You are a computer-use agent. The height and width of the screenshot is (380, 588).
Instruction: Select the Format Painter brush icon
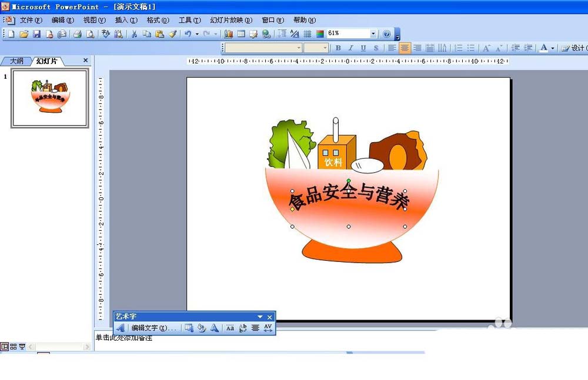click(172, 34)
